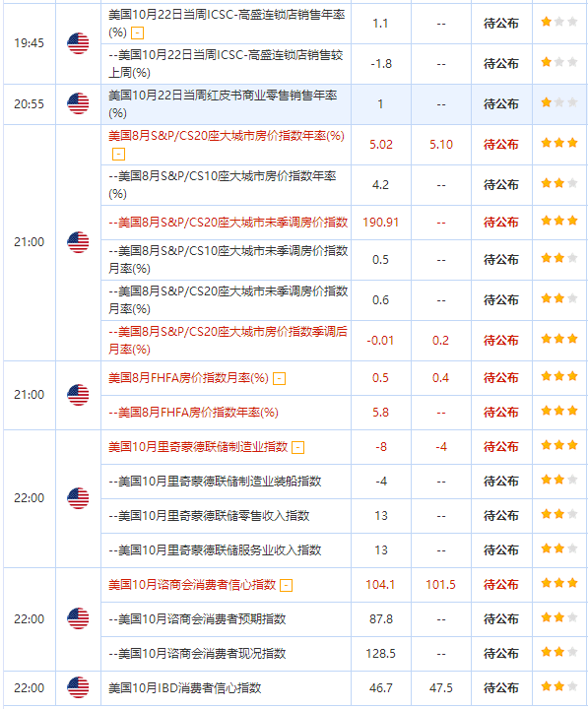588x709 pixels.
Task: Open 美国8月FHFA房价指数年率 indicator link
Action: coord(194,413)
